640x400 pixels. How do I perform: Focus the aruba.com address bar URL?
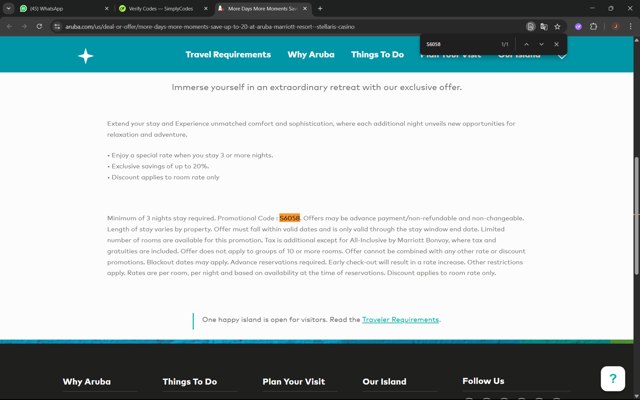point(210,27)
